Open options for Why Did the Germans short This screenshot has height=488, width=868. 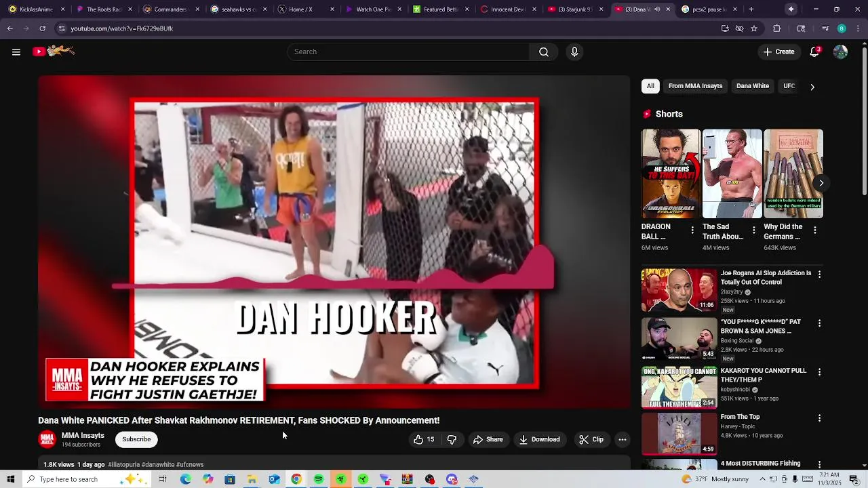(x=814, y=230)
